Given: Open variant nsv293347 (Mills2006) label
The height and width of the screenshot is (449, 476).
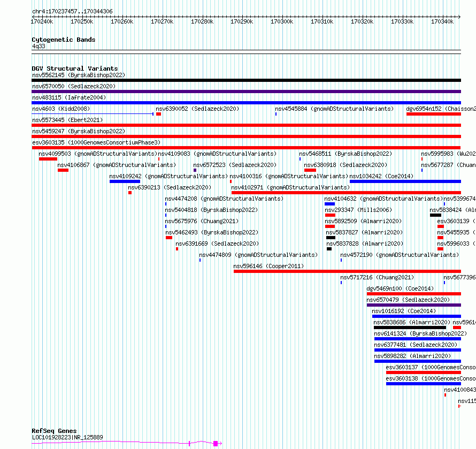Looking at the screenshot, I should [x=358, y=210].
